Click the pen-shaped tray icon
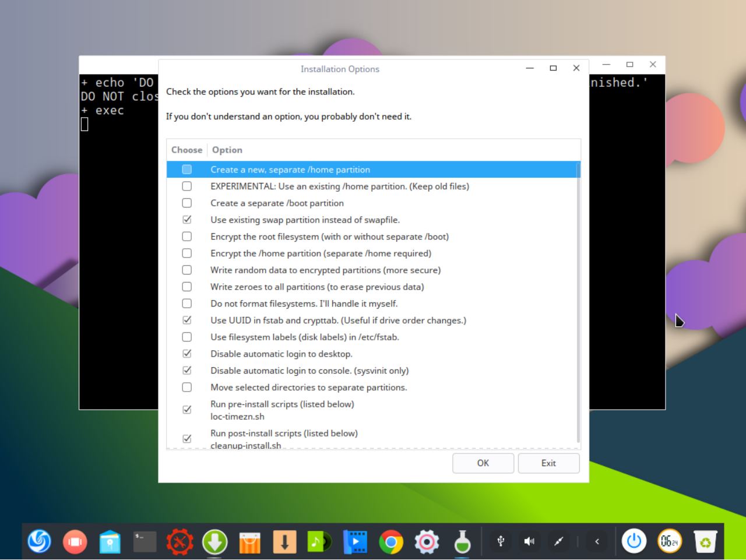The width and height of the screenshot is (746, 560). (558, 541)
